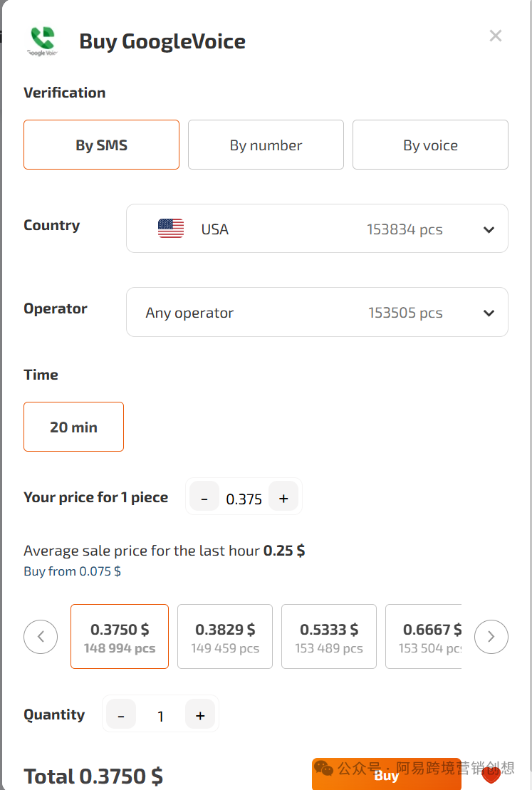Select the 0.3750 $ price card

120,637
